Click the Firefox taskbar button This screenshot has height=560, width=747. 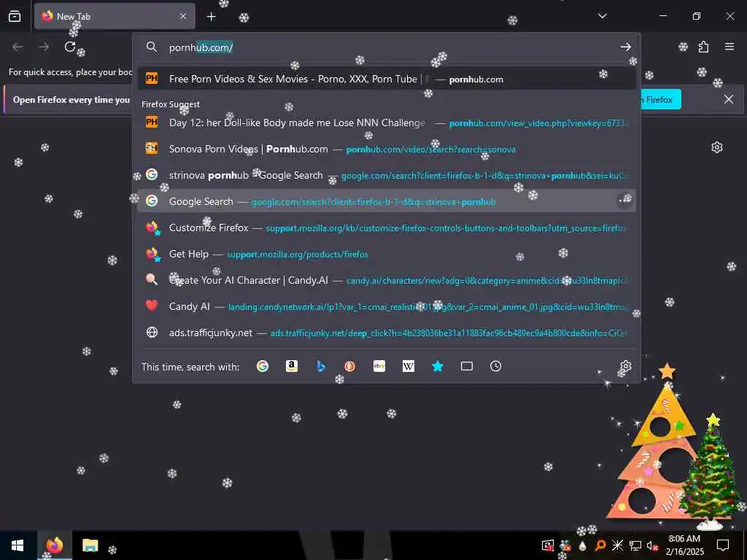54,545
